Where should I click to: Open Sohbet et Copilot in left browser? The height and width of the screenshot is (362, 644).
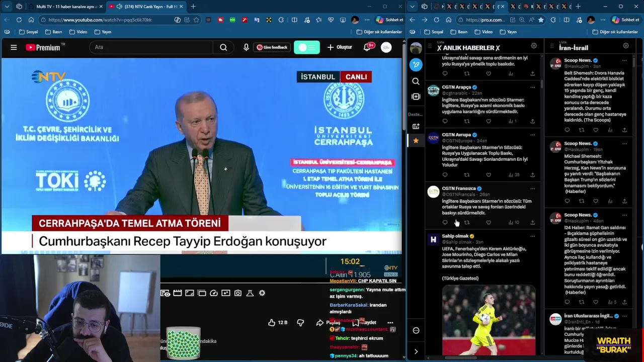tap(389, 20)
